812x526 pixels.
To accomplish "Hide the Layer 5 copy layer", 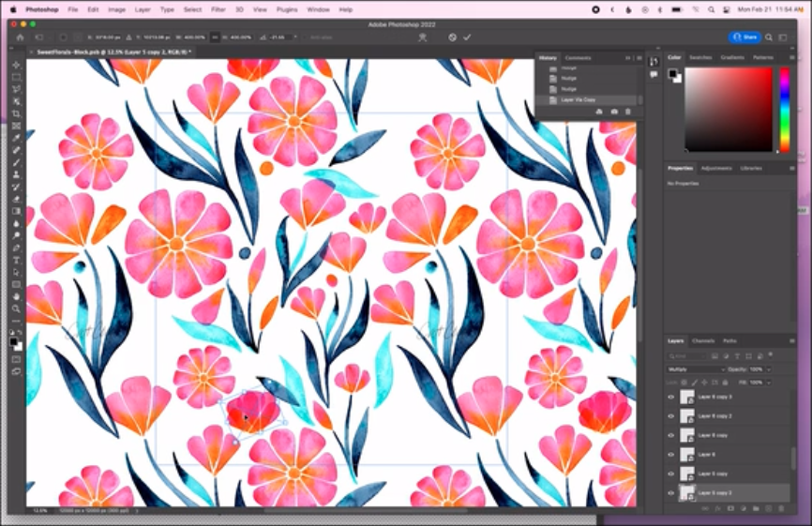I will (670, 473).
